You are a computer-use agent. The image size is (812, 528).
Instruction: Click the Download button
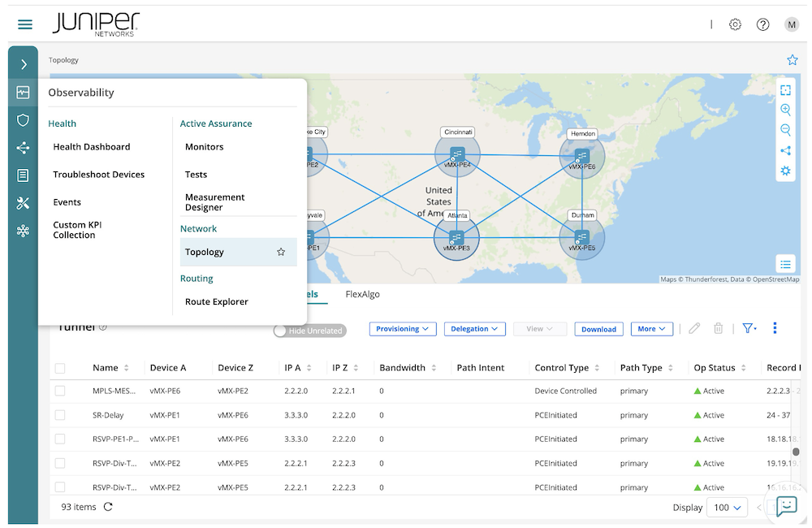coord(598,329)
